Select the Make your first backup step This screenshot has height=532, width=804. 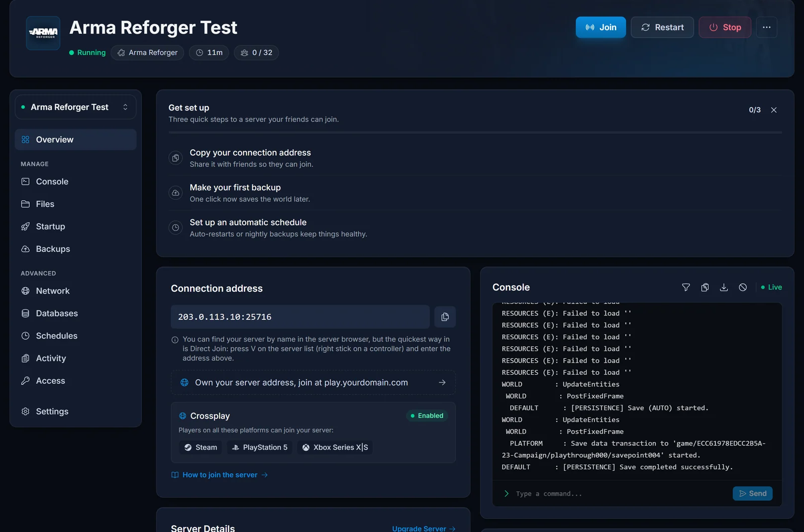point(475,193)
